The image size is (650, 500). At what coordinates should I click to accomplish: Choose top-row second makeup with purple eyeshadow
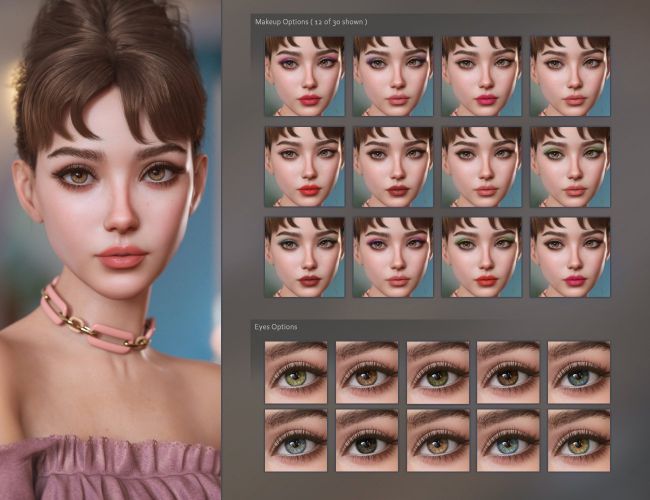coord(392,77)
